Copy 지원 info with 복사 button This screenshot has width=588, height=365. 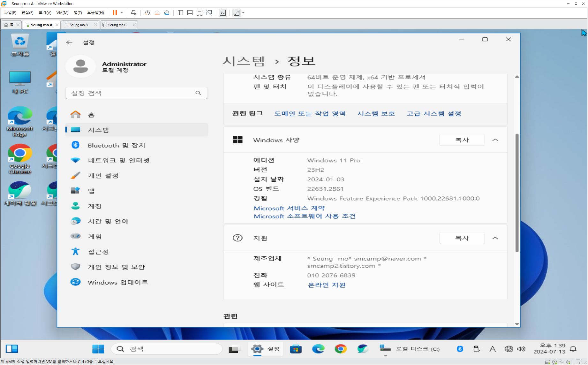(x=462, y=238)
